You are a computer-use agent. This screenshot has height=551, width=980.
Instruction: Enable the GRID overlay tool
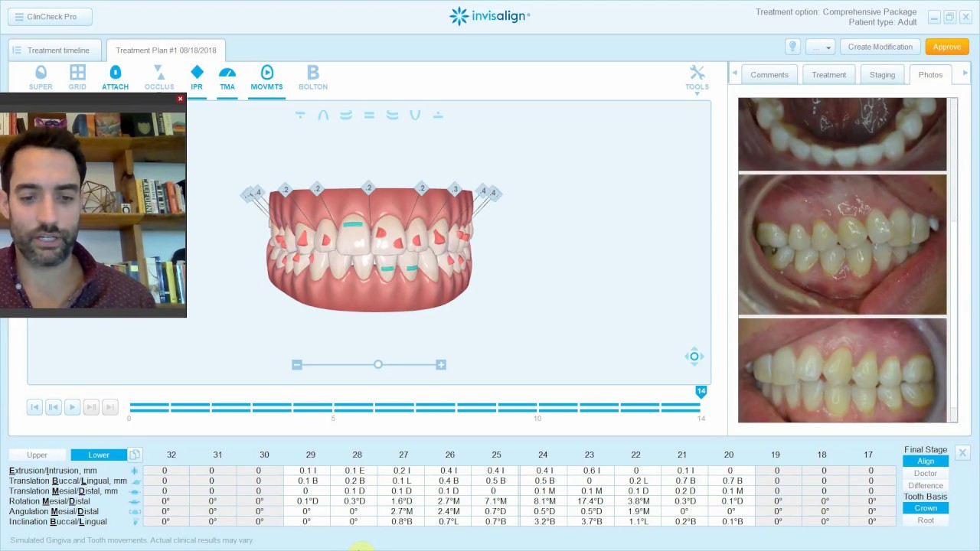[77, 77]
